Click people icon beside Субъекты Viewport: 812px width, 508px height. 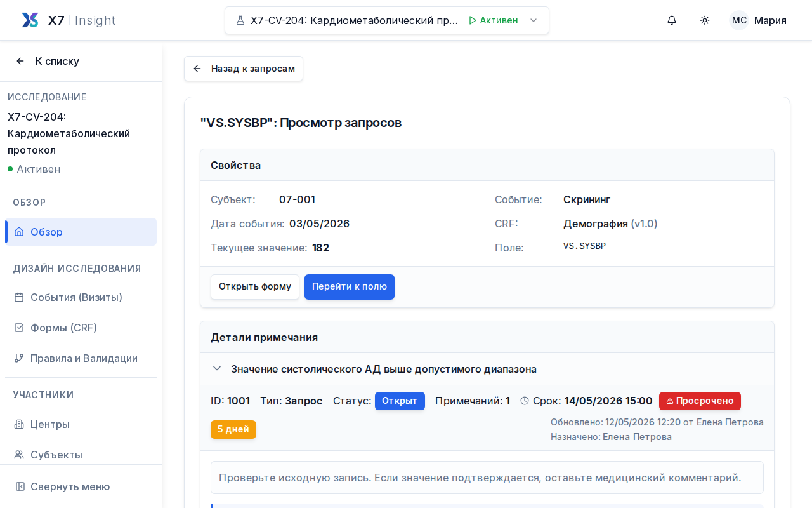tap(19, 455)
